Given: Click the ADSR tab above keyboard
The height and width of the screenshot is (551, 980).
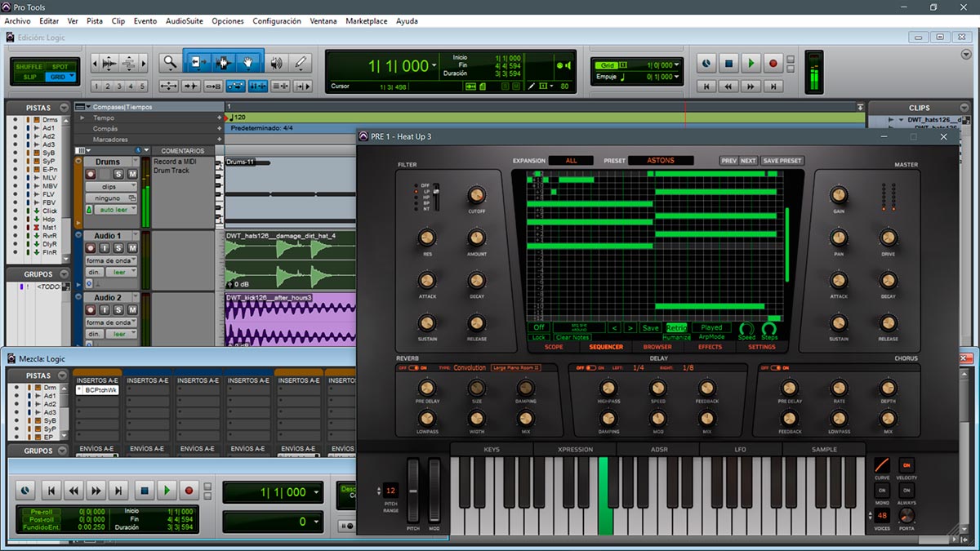Looking at the screenshot, I should coord(657,450).
